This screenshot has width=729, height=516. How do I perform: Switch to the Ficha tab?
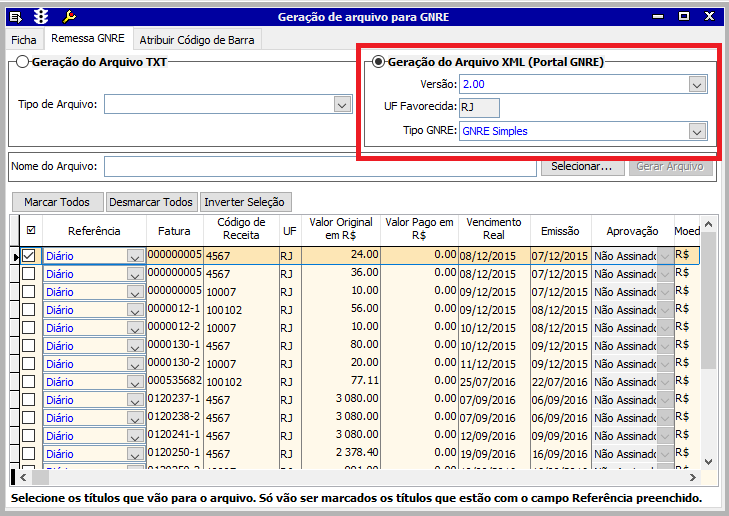pyautogui.click(x=22, y=39)
